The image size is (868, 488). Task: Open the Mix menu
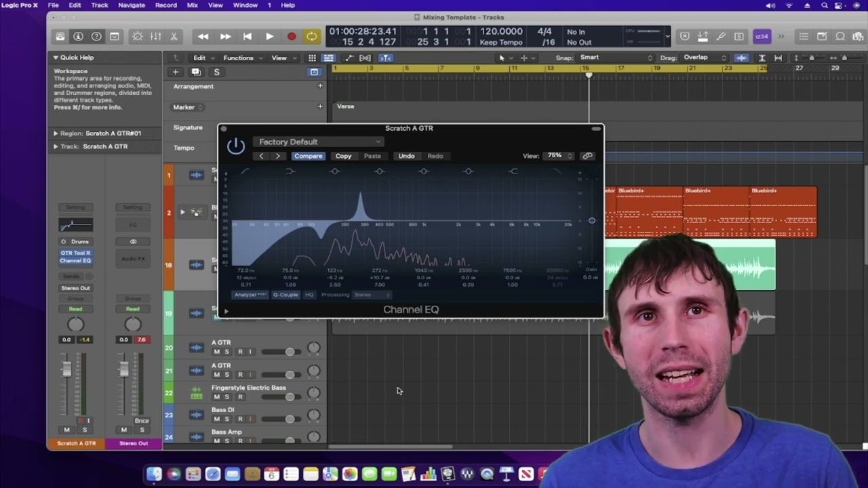point(193,5)
